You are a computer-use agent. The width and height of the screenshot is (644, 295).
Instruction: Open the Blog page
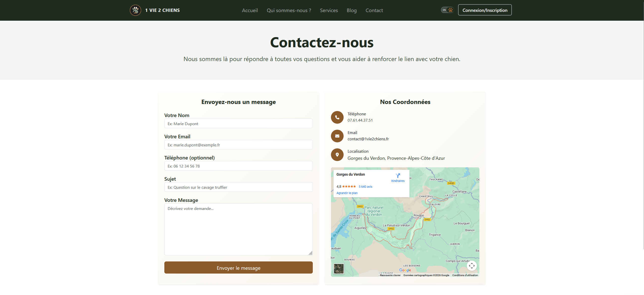tap(351, 10)
